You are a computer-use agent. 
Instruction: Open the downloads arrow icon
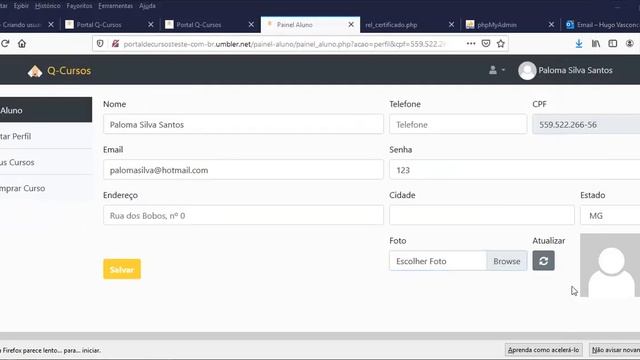579,44
